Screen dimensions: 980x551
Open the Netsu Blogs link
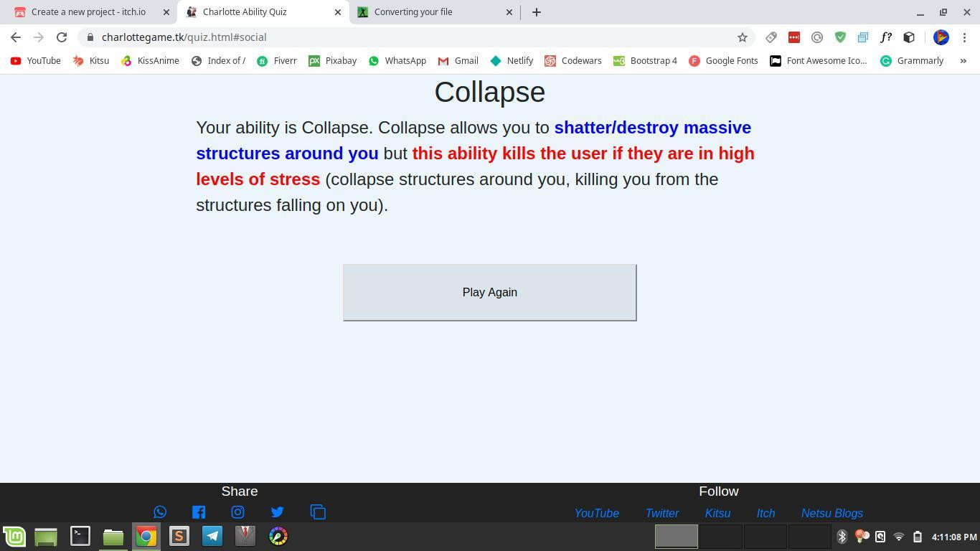point(832,513)
